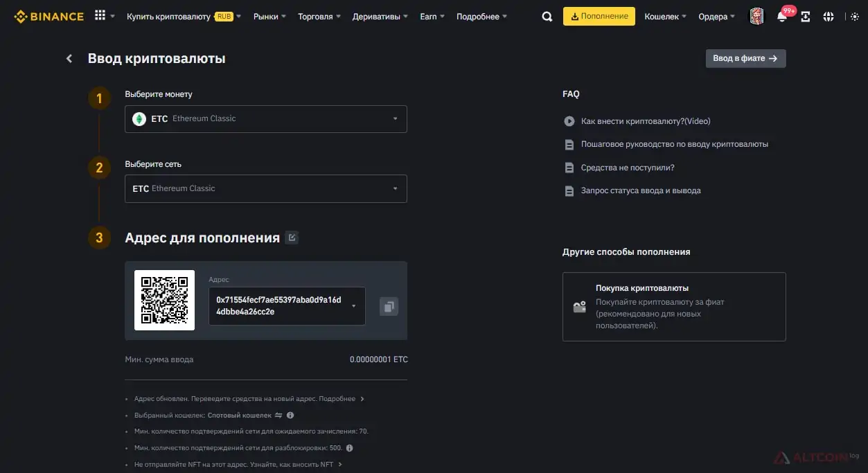Expand the dropdown next to apps grid
The image size is (868, 473).
[112, 17]
